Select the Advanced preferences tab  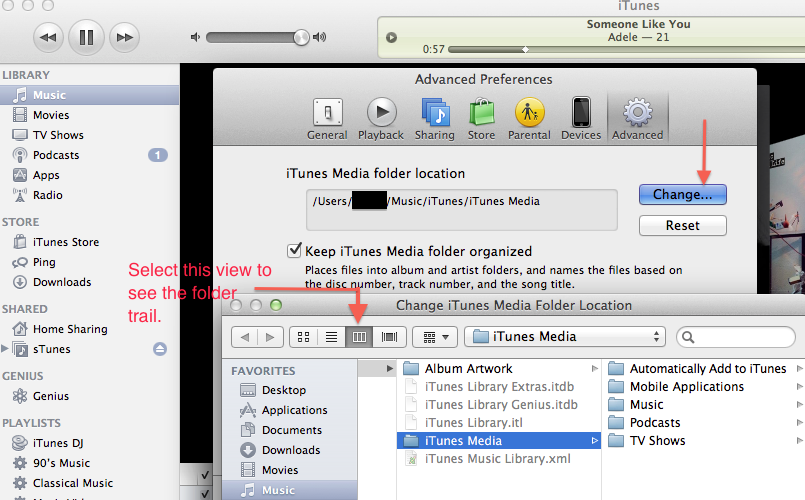pos(638,119)
